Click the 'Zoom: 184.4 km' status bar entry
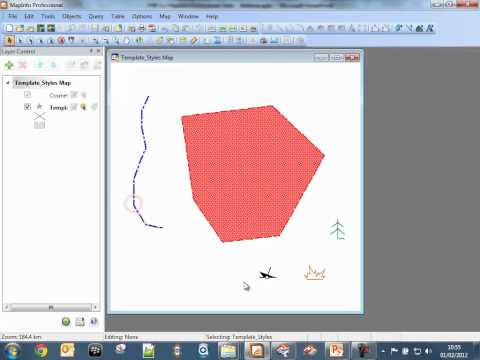This screenshot has width=480, height=360. [21, 337]
